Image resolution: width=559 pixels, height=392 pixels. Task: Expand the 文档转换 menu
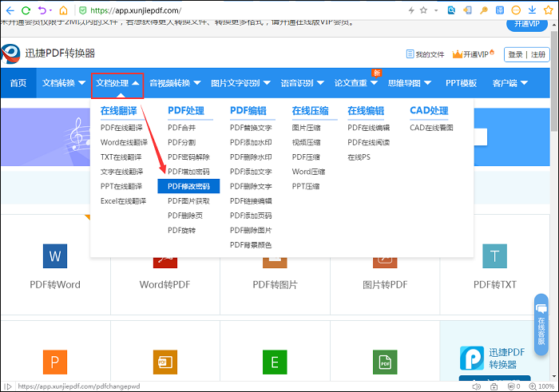[x=64, y=83]
